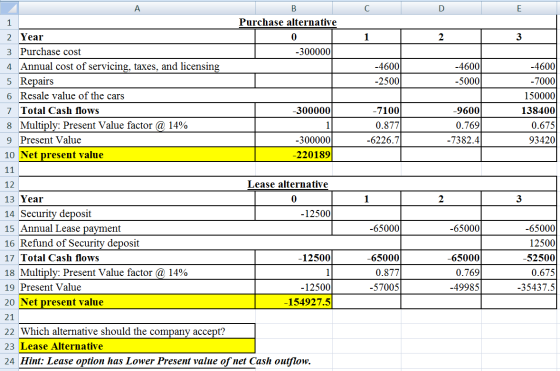Select lease total cash flow -52500
The image size is (560, 371).
point(519,258)
